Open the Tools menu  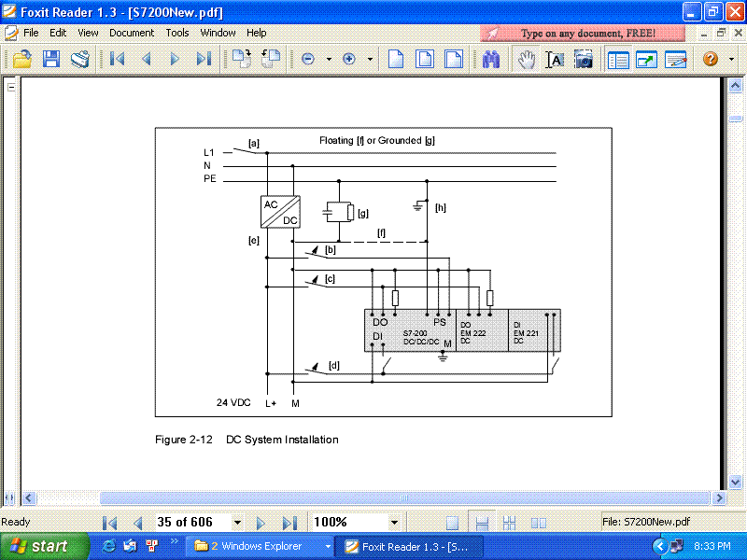point(177,33)
